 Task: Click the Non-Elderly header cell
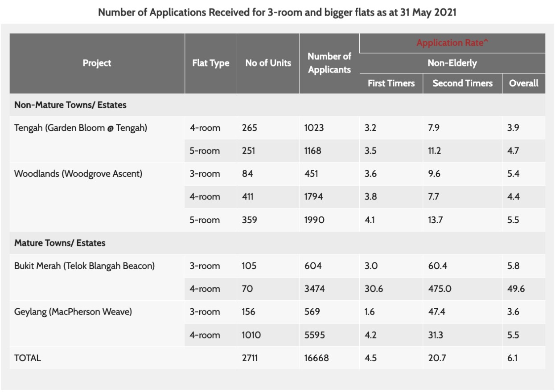click(452, 63)
